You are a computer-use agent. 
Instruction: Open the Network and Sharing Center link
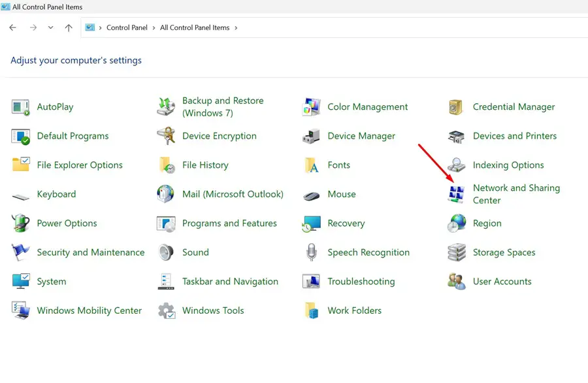516,194
